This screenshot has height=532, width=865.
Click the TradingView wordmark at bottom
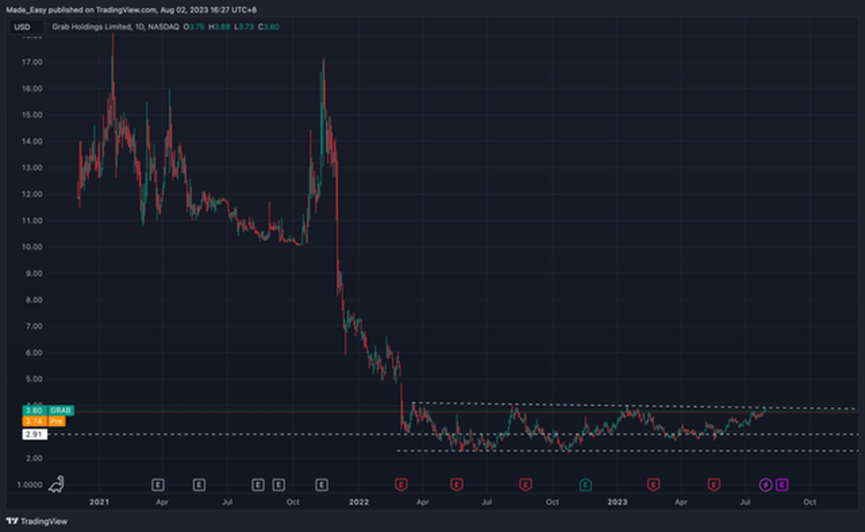44,521
